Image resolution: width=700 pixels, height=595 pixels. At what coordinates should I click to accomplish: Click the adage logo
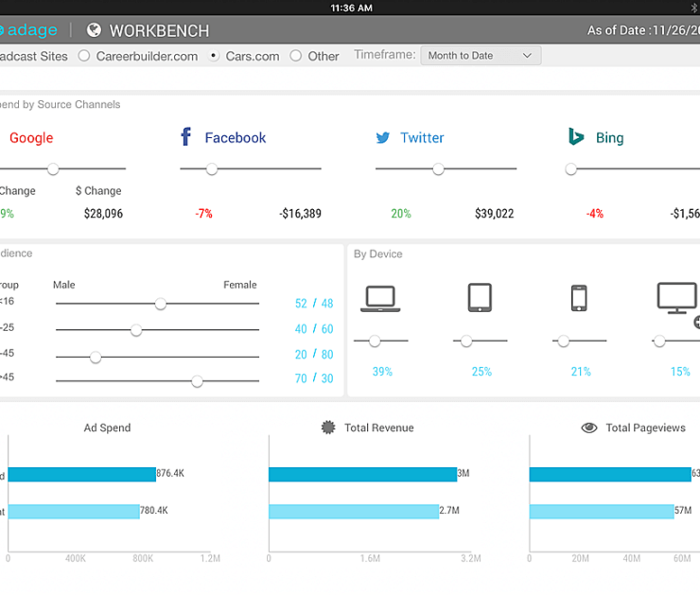(28, 30)
